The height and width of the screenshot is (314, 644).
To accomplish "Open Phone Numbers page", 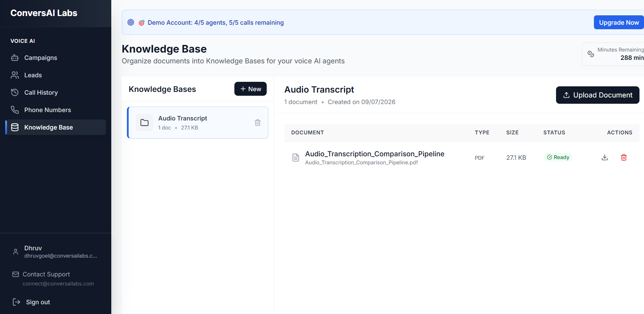I will [56, 110].
